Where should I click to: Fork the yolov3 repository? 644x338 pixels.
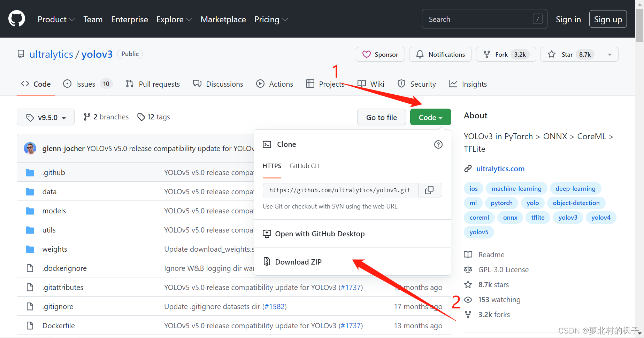pyautogui.click(x=506, y=54)
